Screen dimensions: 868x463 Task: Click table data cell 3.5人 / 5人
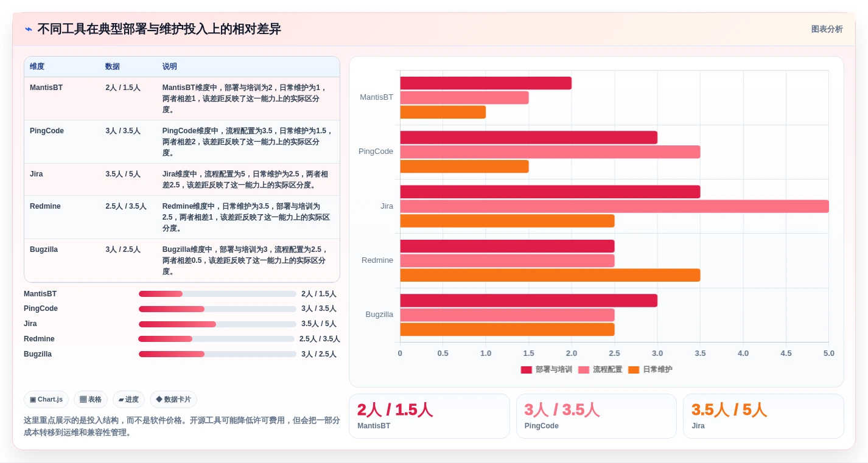tap(123, 174)
